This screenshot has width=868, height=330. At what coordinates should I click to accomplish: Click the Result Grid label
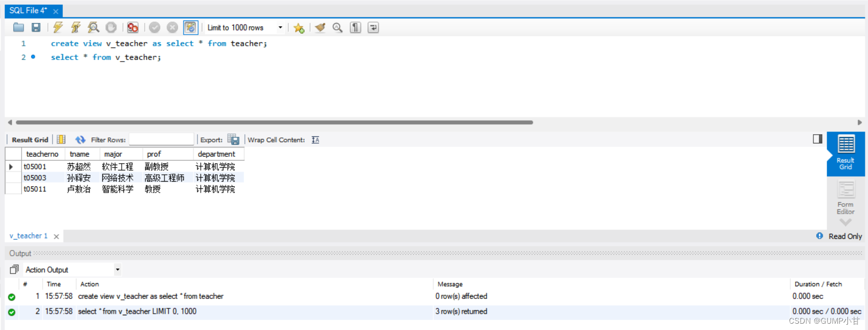pos(30,139)
